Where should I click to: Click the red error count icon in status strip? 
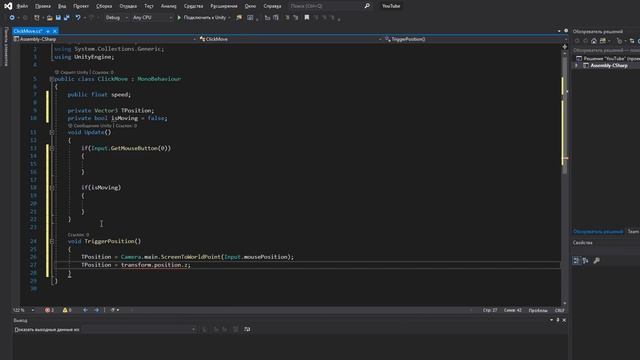pos(49,310)
